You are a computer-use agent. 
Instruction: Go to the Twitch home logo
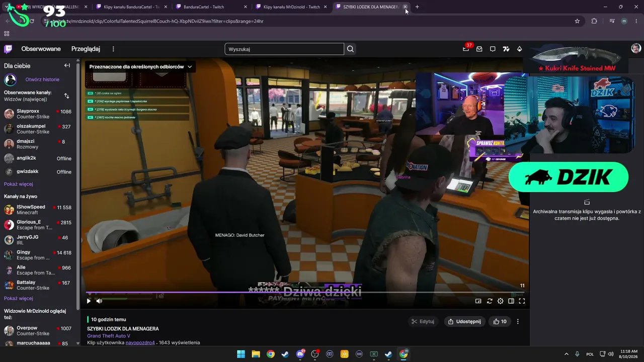(8, 49)
